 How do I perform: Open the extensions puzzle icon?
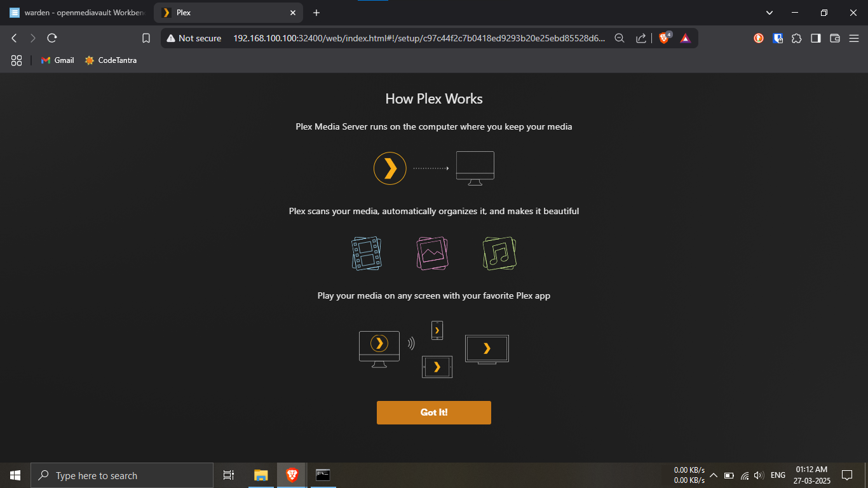coord(796,38)
